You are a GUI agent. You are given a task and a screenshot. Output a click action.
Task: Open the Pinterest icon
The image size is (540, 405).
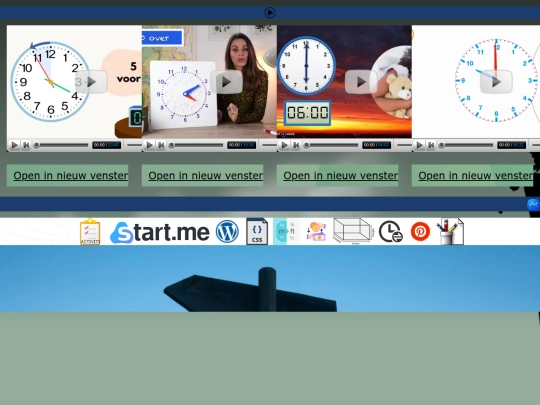[420, 231]
